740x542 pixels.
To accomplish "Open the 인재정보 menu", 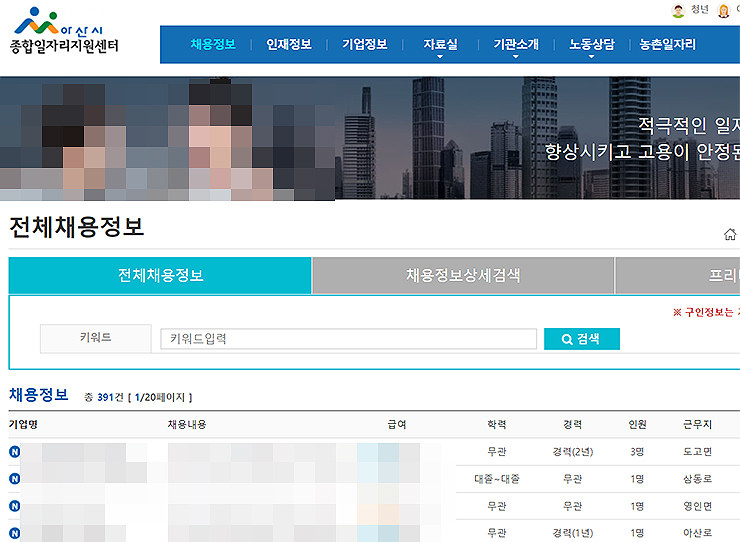I will [x=289, y=44].
